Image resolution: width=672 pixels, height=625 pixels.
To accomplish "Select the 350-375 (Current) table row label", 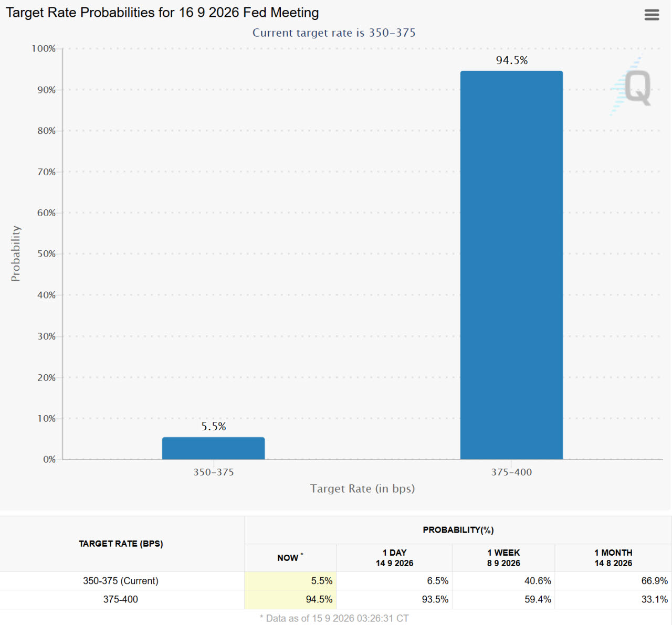I will [121, 581].
